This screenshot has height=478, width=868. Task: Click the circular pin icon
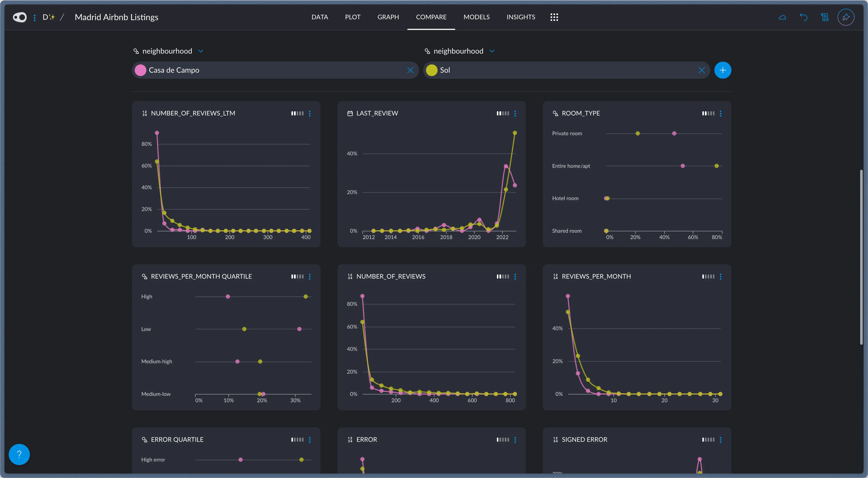846,17
